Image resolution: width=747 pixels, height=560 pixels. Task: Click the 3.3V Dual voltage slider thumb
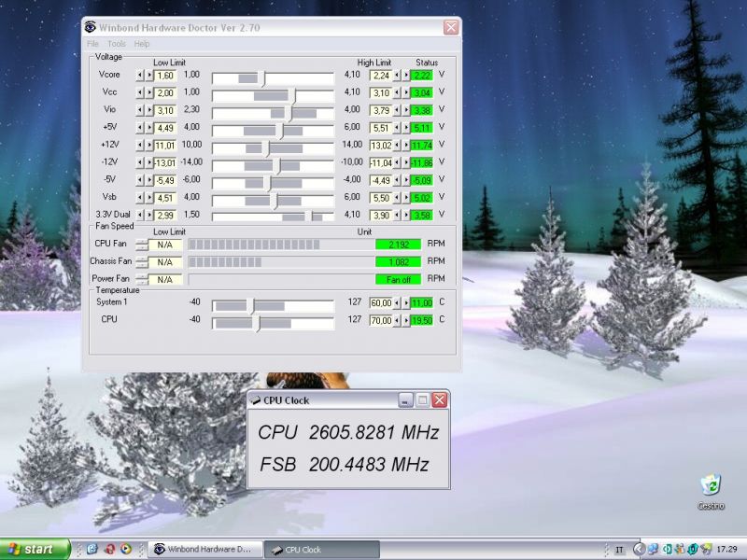310,217
